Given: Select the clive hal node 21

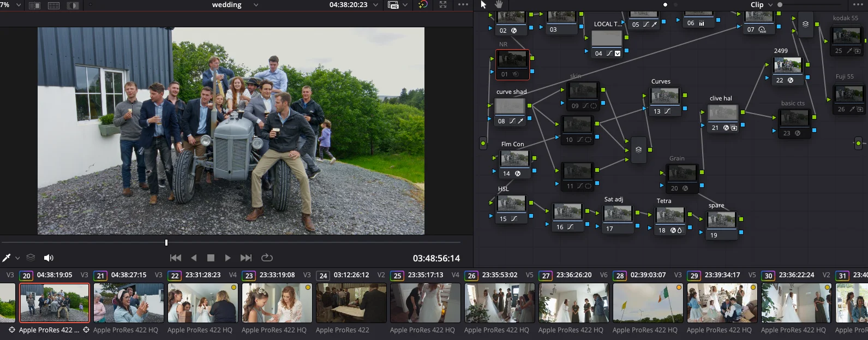Looking at the screenshot, I should tap(723, 118).
